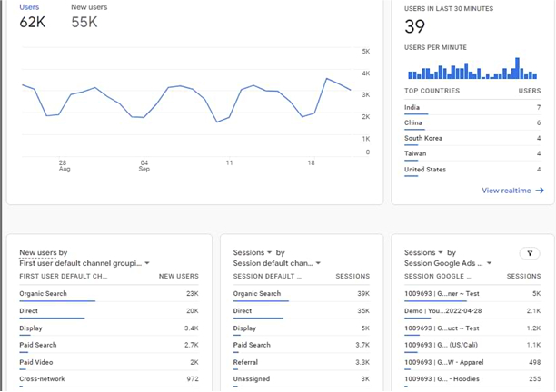This screenshot has height=392, width=556.
Task: Click the filter icon in Google Ads card
Action: tap(529, 254)
